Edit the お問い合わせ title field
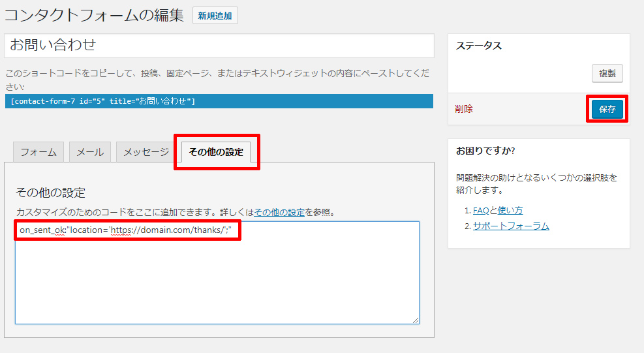This screenshot has height=353, width=644. tap(219, 45)
